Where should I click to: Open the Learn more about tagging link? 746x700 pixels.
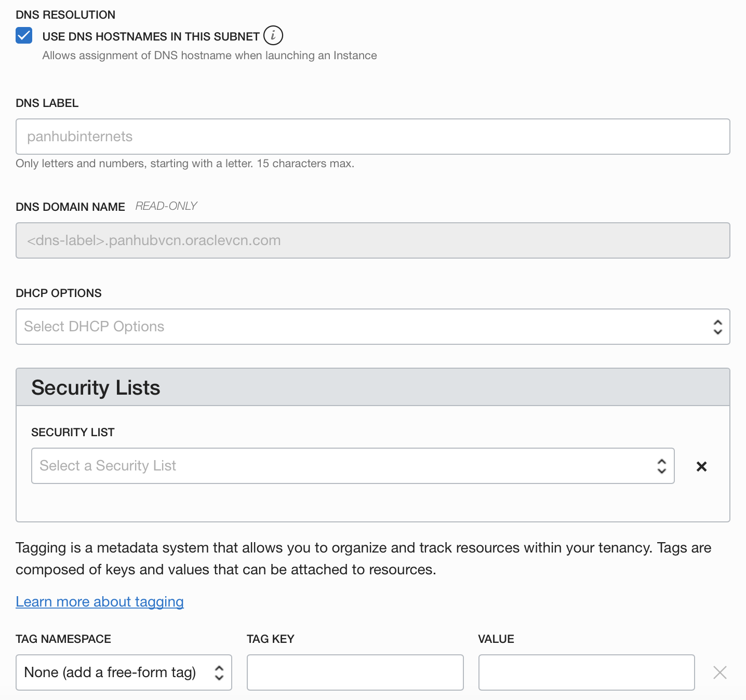[x=100, y=601]
